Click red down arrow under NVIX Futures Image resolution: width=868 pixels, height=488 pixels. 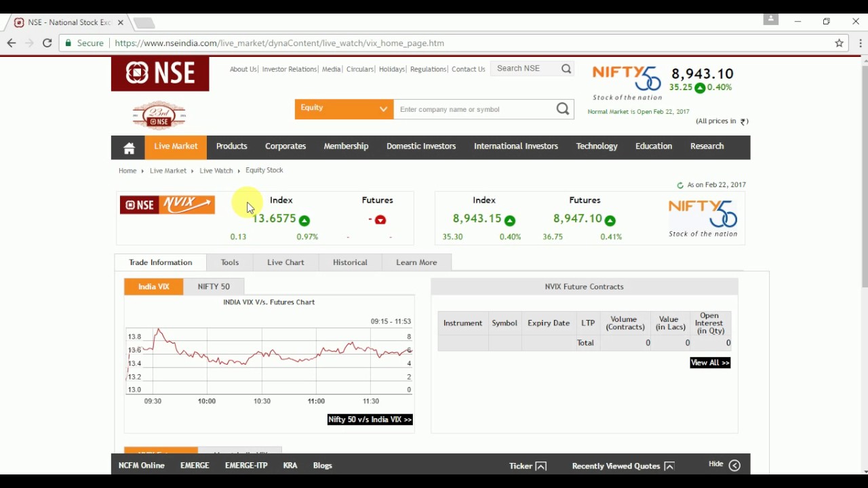pos(380,220)
